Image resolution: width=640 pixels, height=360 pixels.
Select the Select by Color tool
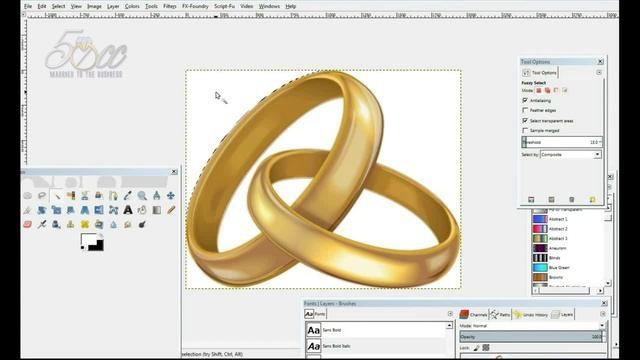(x=71, y=196)
